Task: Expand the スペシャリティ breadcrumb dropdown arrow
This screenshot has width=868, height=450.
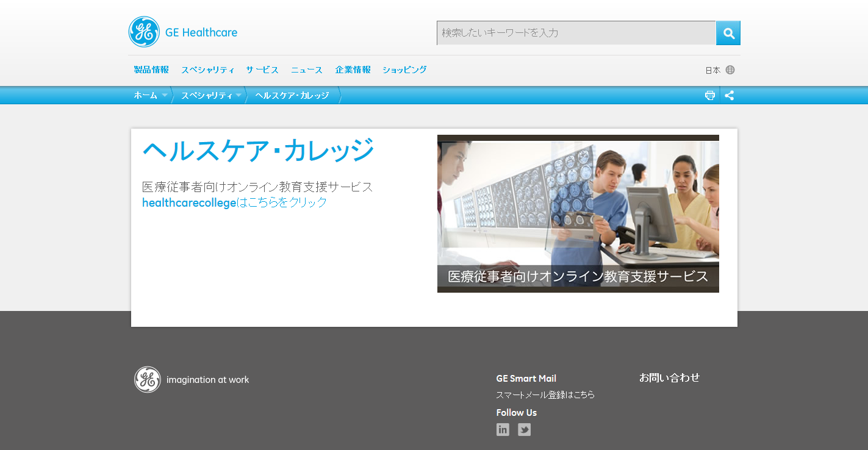Action: click(x=239, y=95)
